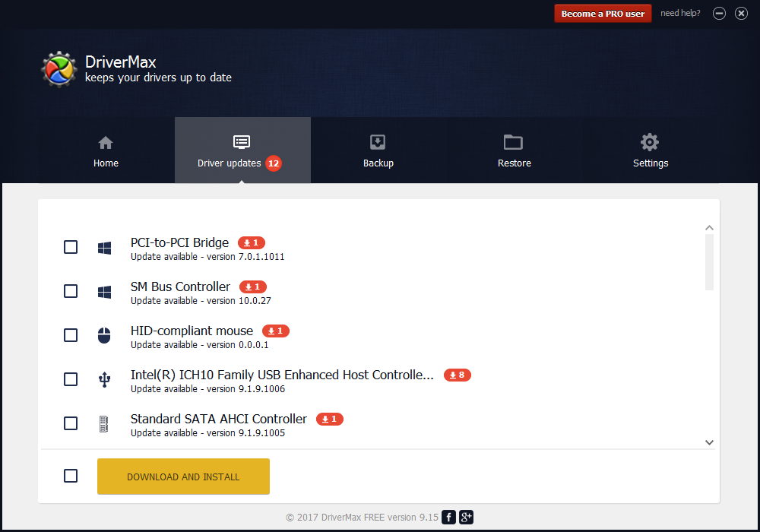760x532 pixels.
Task: Click the Backup download-box icon
Action: [378, 142]
